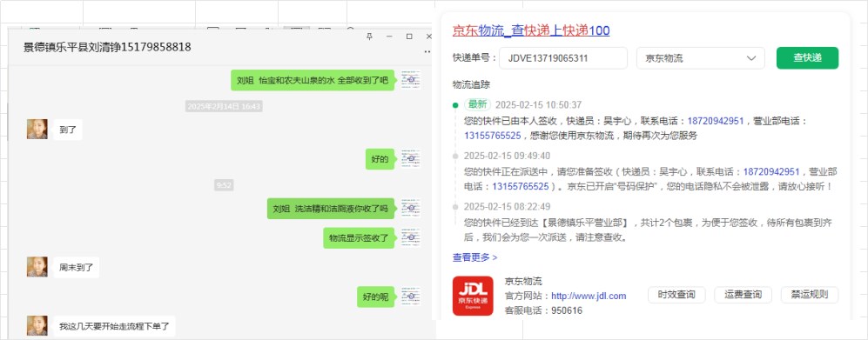Click branch phone 13155765525 in the 10:50:37 entry
868x340 pixels.
[x=493, y=136]
